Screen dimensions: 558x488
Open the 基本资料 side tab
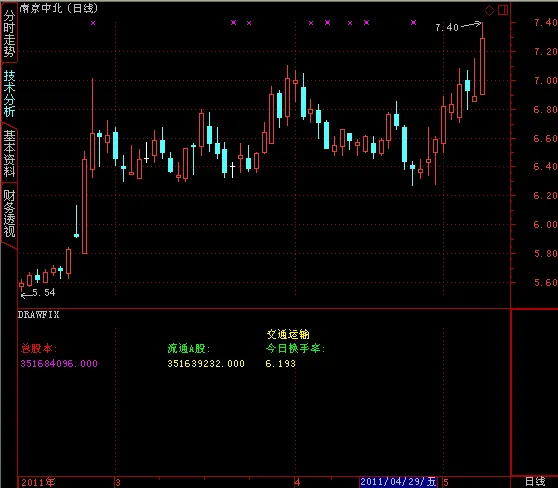pyautogui.click(x=10, y=154)
